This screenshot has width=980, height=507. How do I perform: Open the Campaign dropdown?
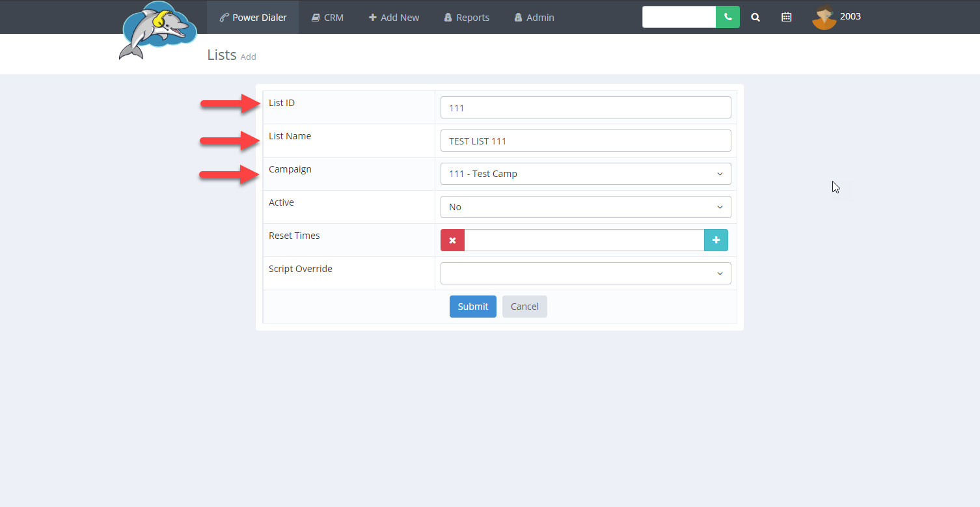[586, 174]
